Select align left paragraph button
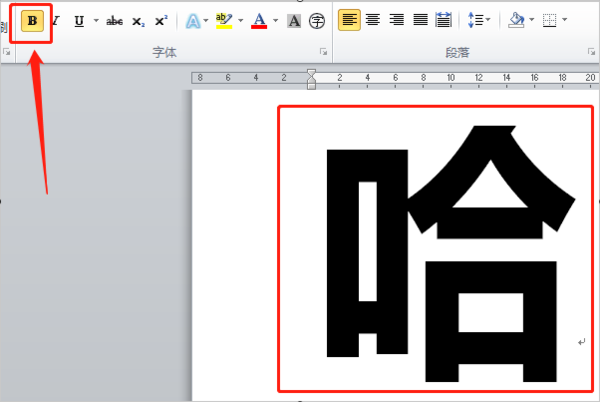Screen dimensions: 600x402 [349, 20]
